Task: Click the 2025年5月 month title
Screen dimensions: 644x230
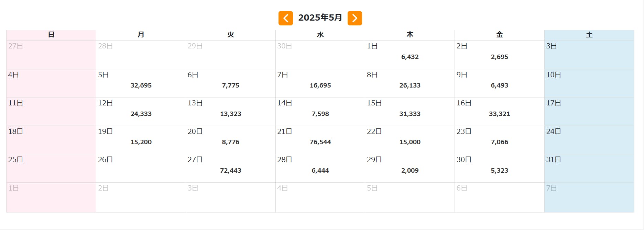Action: 320,18
